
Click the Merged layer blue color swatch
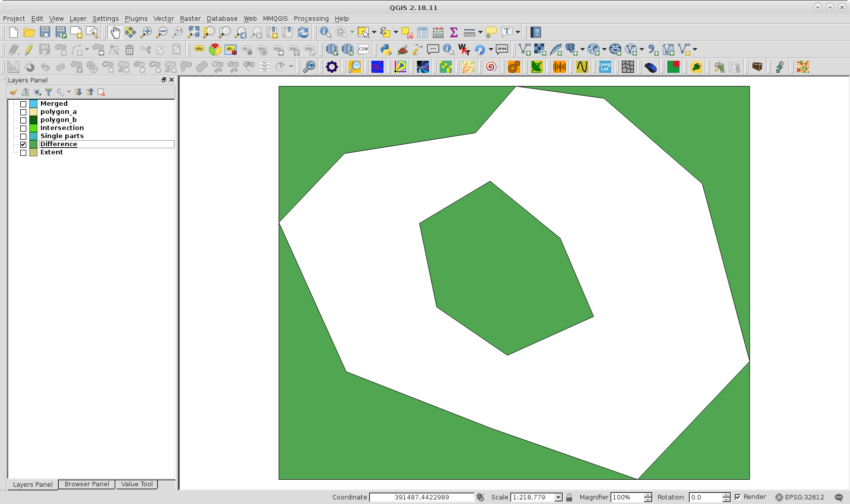tap(33, 104)
